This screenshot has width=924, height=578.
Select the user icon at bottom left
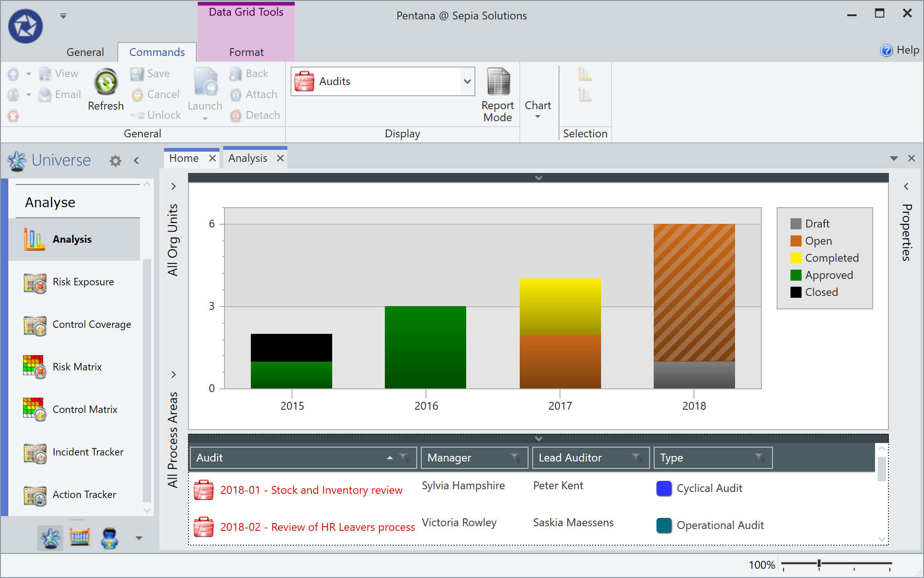[x=109, y=538]
